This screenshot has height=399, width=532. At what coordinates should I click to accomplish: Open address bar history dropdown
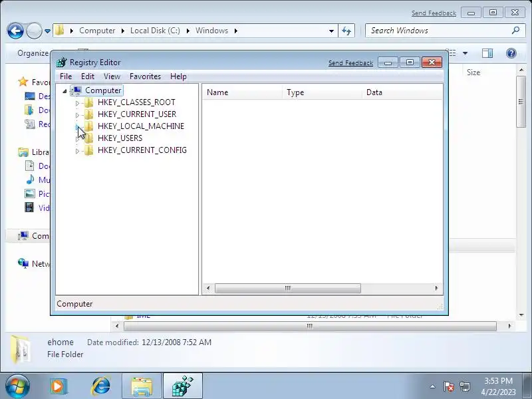point(331,31)
